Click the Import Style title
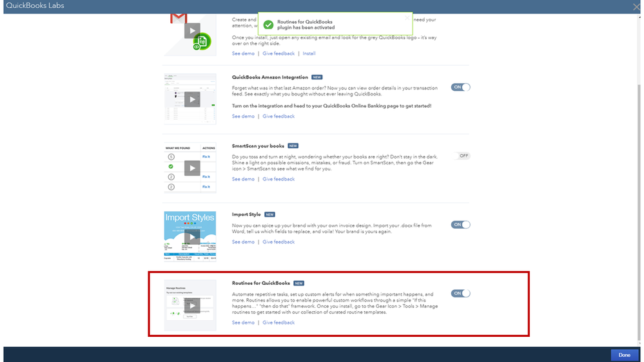 tap(246, 214)
